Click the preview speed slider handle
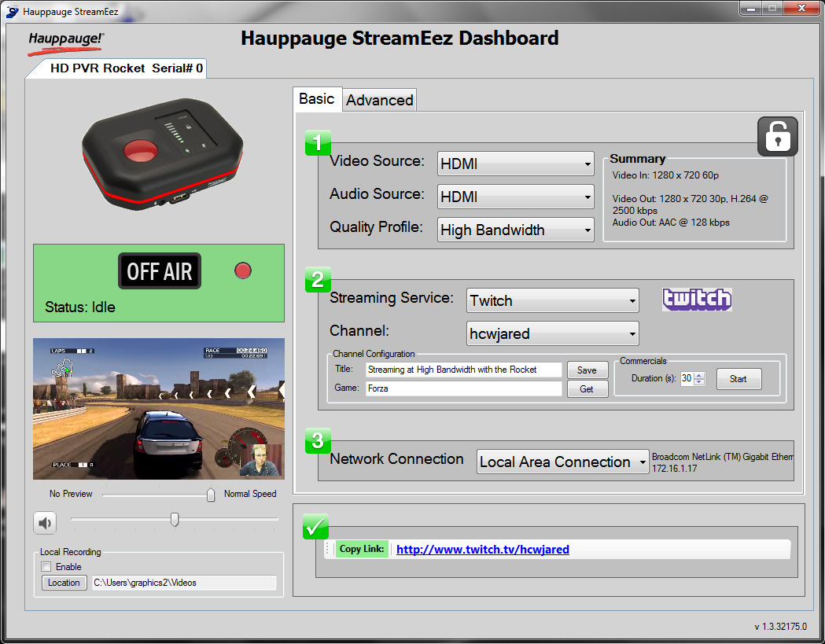 click(211, 494)
